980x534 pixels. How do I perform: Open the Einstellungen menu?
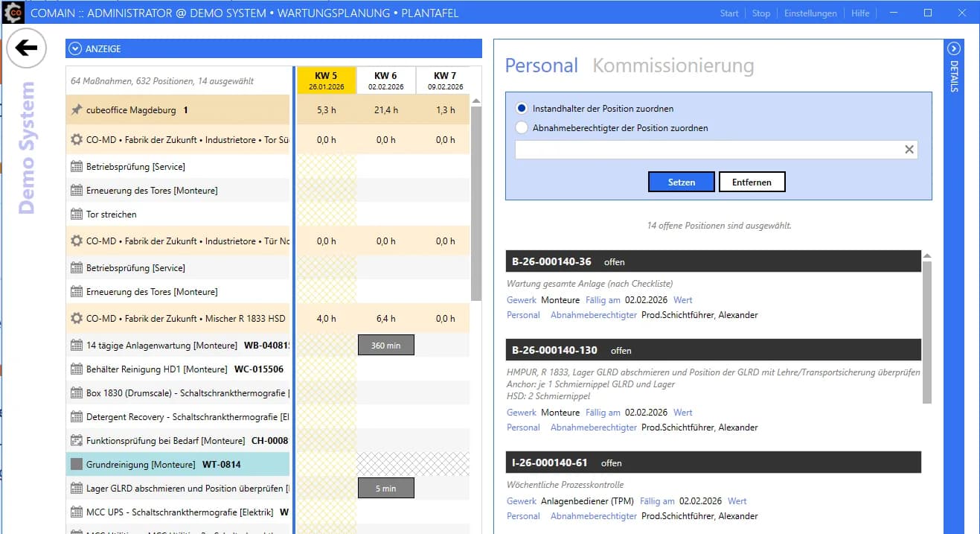point(810,13)
